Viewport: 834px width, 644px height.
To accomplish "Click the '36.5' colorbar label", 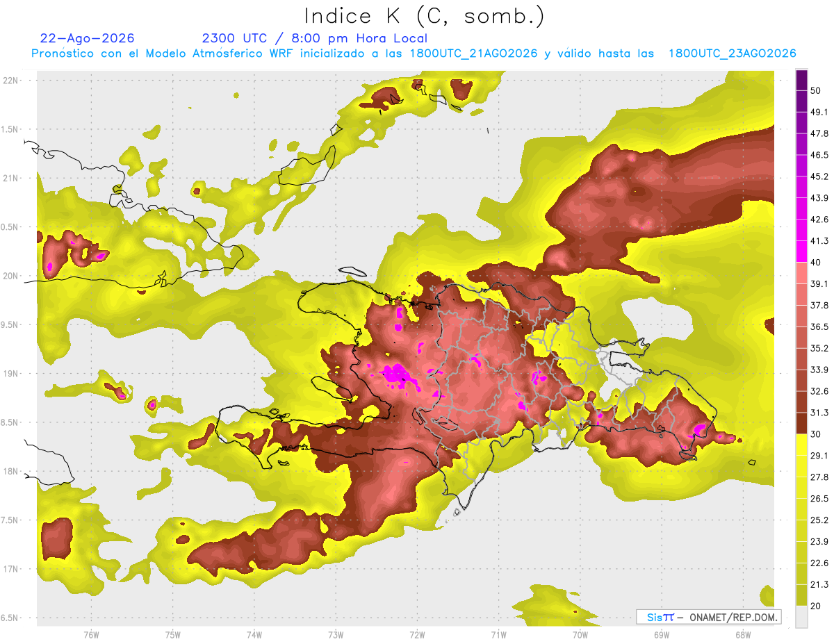I will (819, 327).
